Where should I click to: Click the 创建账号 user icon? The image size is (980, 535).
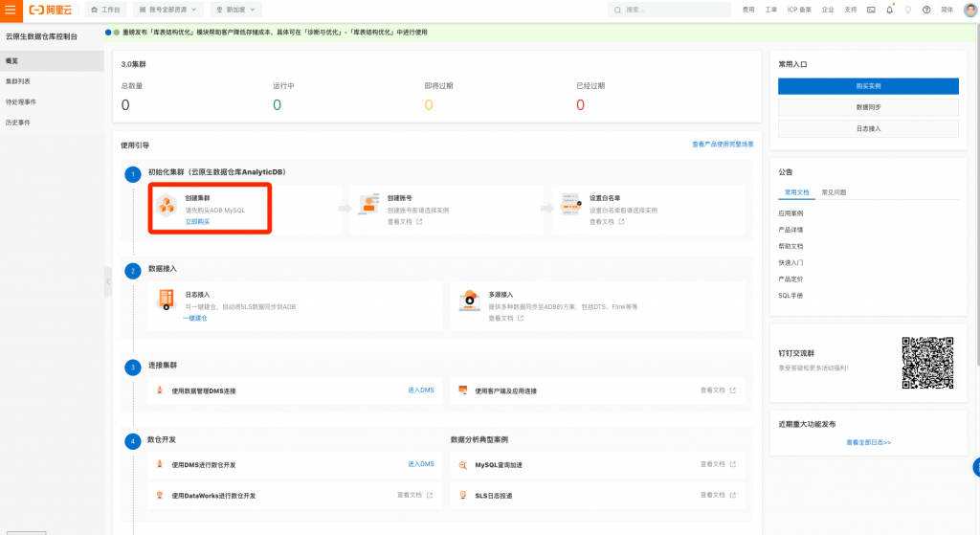(x=369, y=205)
